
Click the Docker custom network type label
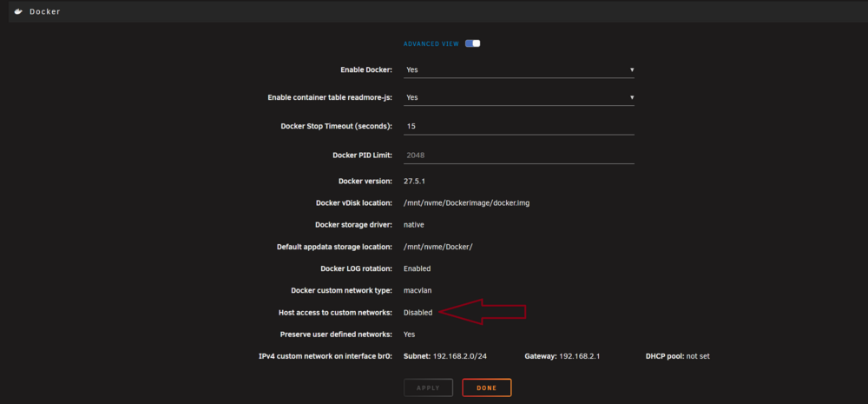tap(341, 290)
